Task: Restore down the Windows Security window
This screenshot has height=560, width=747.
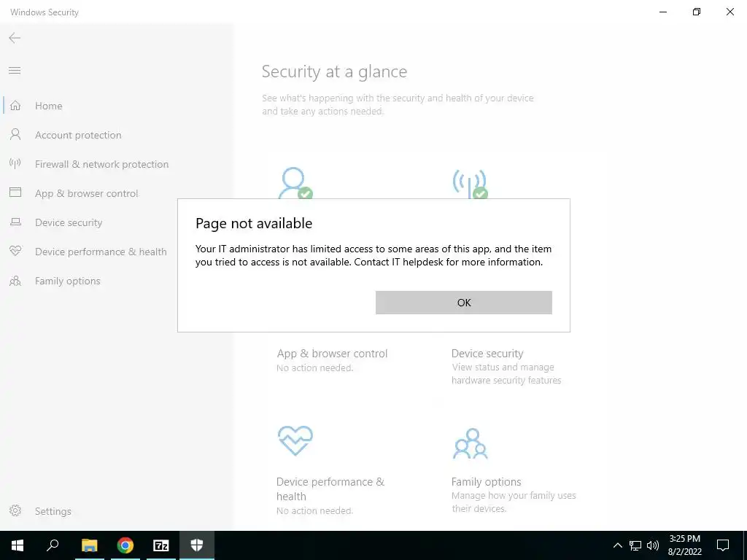Action: [x=697, y=12]
